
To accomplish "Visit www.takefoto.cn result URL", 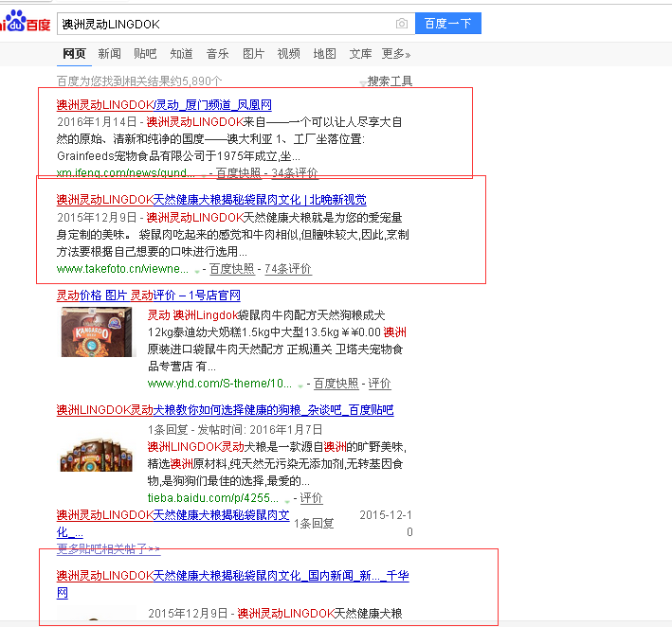I will point(122,269).
